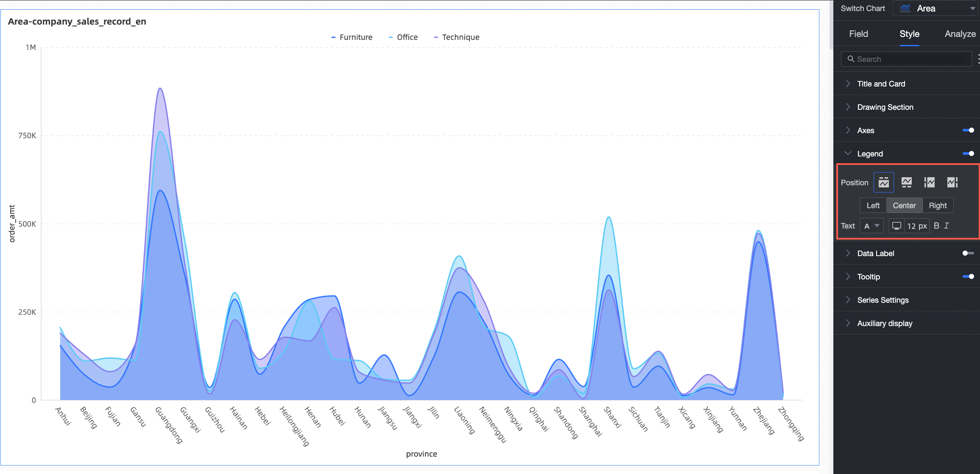
Task: Click the chart title text
Action: click(x=77, y=22)
